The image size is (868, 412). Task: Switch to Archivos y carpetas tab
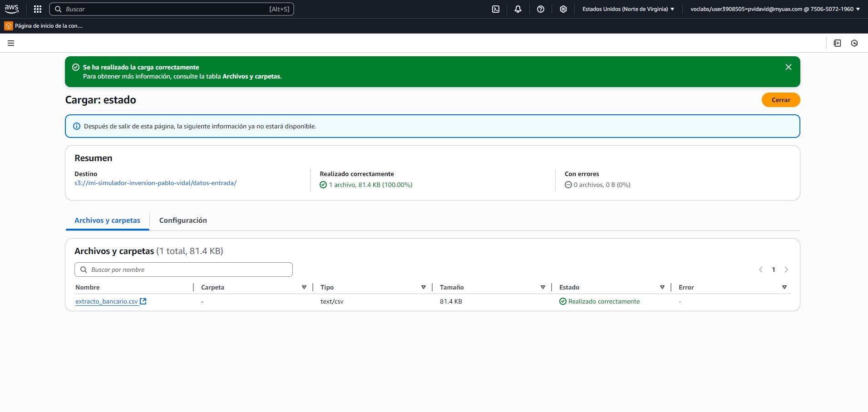pyautogui.click(x=107, y=221)
